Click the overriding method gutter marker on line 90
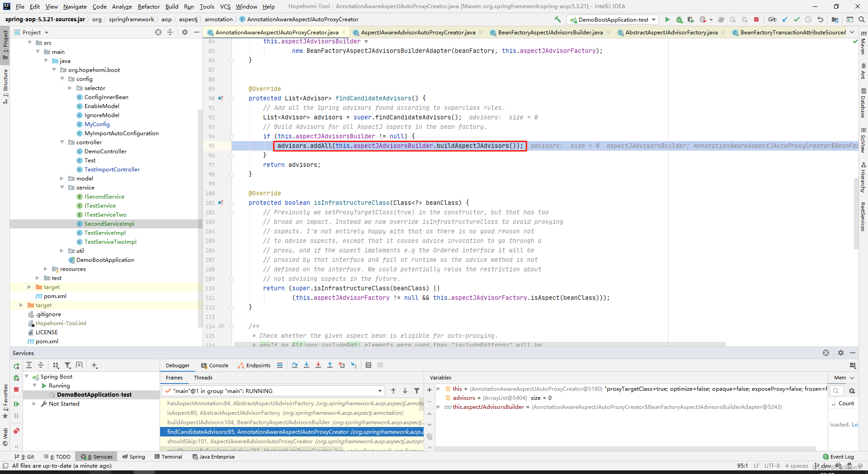Image resolution: width=868 pixels, height=474 pixels. coord(221,98)
